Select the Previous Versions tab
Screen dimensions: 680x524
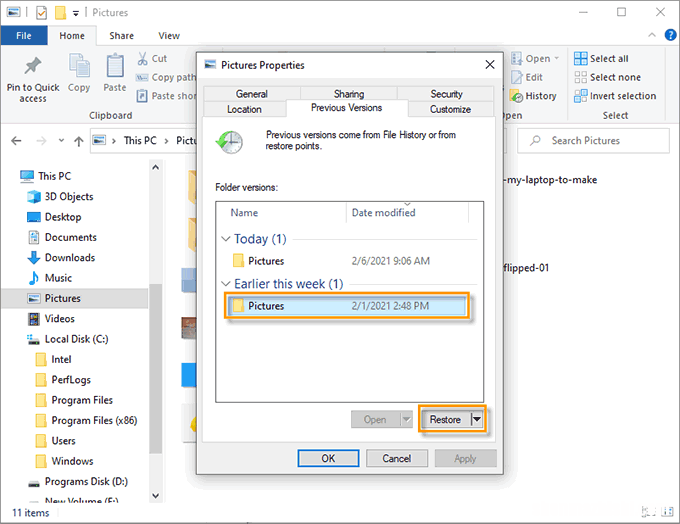coord(347,108)
